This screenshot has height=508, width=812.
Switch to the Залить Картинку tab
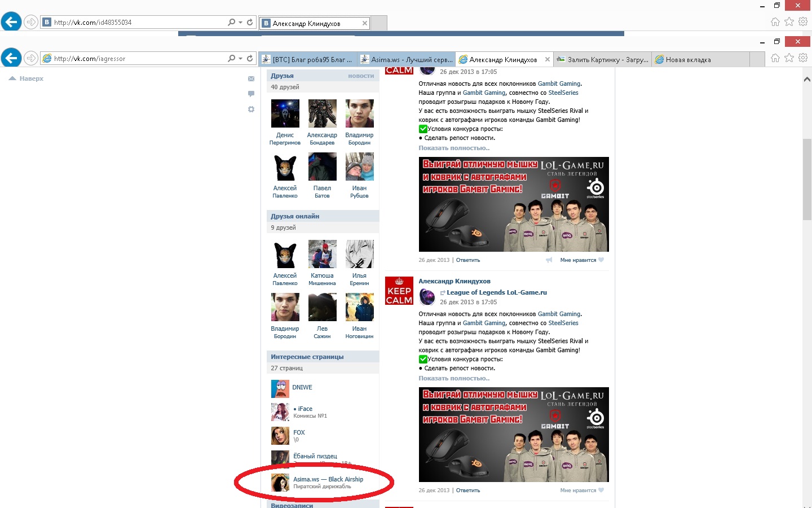click(x=602, y=59)
